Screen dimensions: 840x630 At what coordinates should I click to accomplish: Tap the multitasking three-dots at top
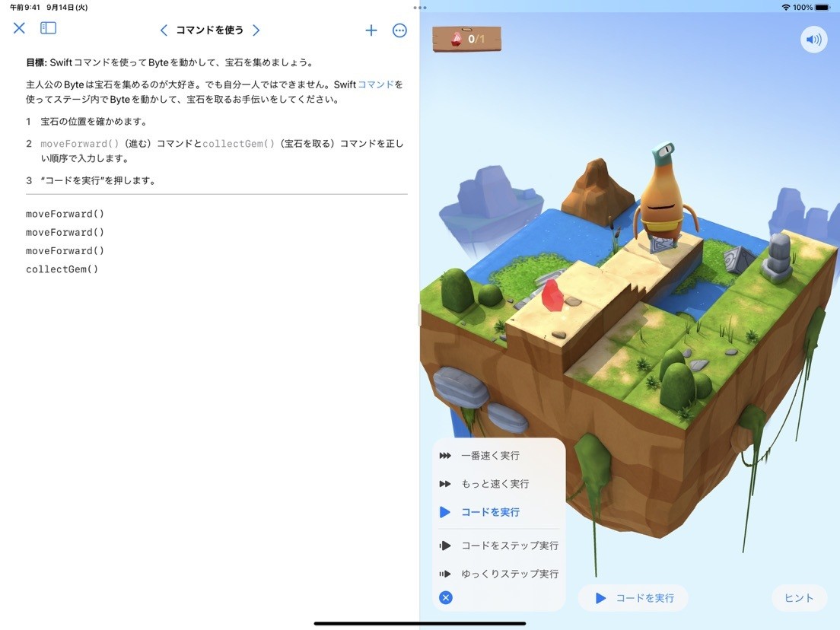[420, 8]
